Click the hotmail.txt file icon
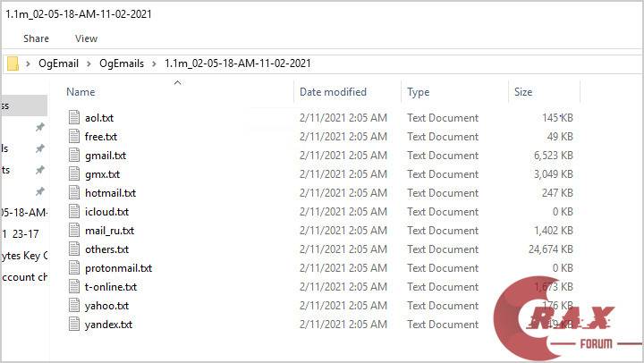 (x=75, y=193)
